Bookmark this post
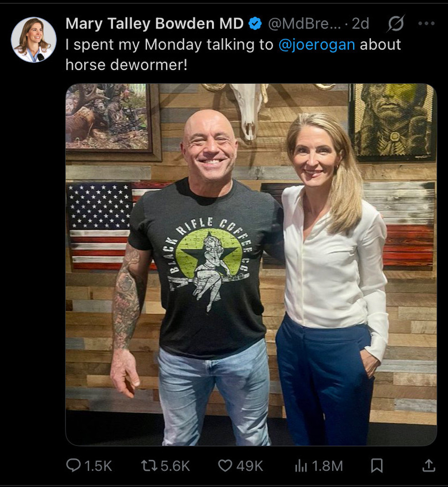The image size is (448, 487). click(377, 465)
